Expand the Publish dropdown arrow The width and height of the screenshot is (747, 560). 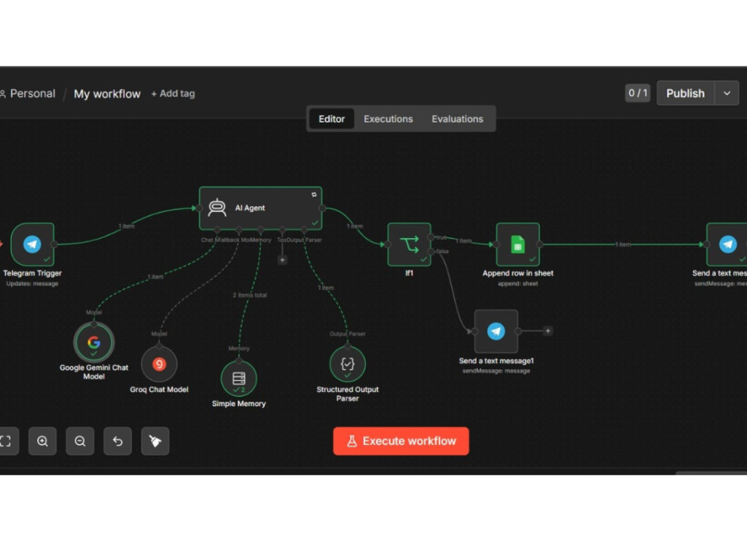click(727, 93)
